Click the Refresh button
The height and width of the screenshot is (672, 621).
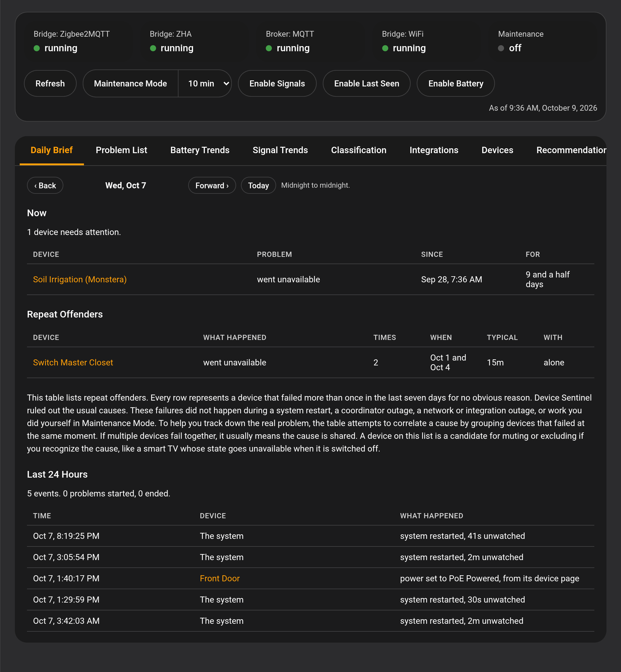point(50,83)
